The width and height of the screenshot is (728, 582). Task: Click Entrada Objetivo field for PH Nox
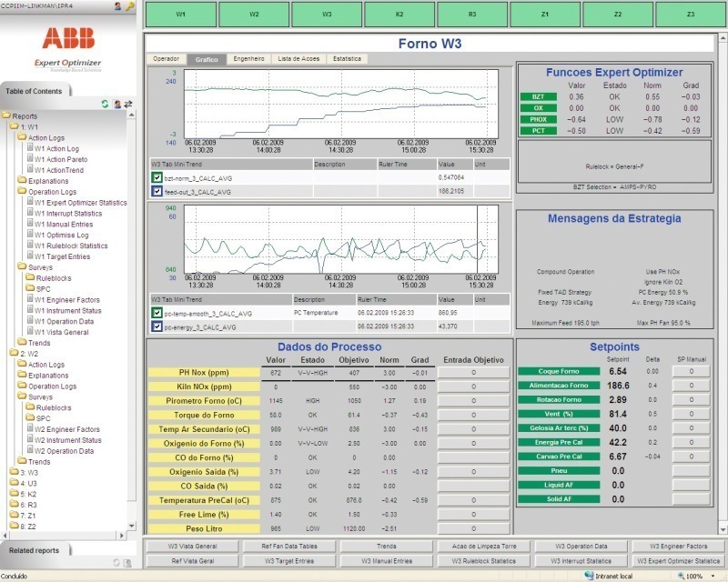click(x=475, y=373)
